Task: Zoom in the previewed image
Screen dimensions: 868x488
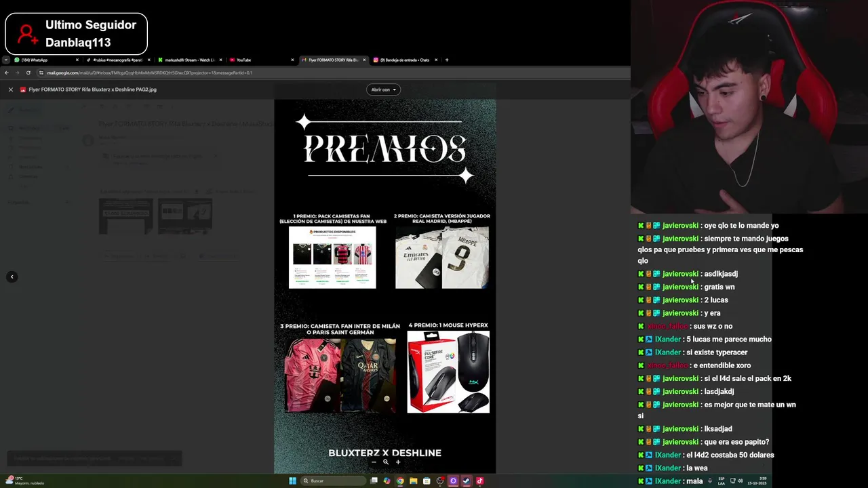Action: tap(398, 462)
